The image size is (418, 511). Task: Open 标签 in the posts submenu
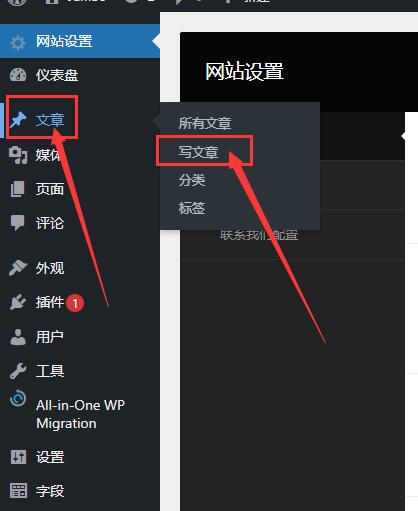[192, 208]
